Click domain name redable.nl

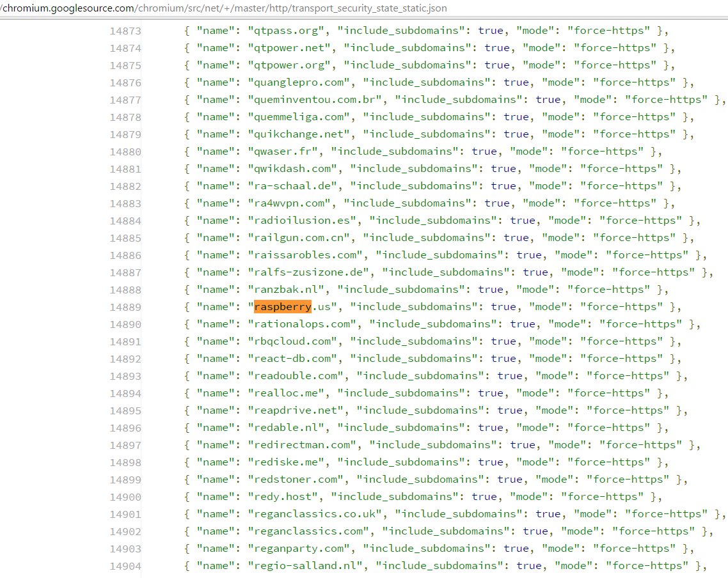pyautogui.click(x=286, y=427)
